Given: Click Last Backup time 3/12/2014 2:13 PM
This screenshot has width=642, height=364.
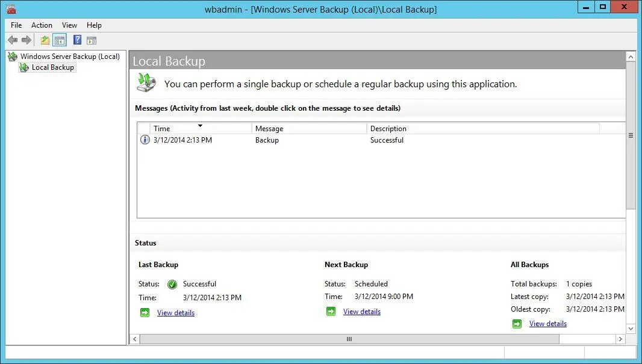Looking at the screenshot, I should click(212, 298).
